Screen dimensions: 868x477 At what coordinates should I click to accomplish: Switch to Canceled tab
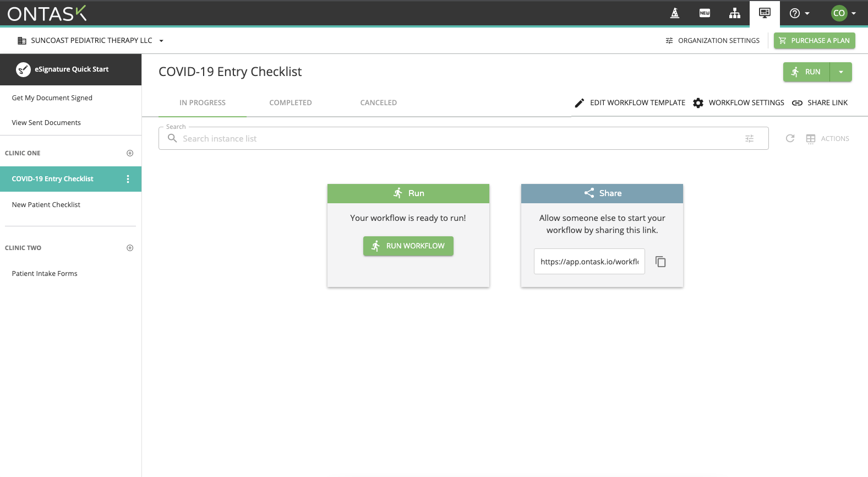tap(379, 103)
